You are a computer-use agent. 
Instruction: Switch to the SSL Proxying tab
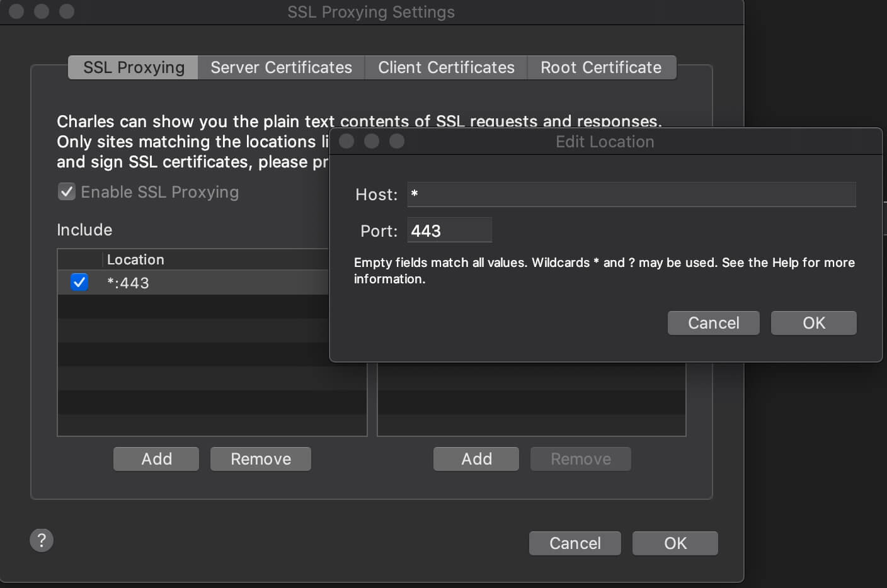tap(134, 67)
